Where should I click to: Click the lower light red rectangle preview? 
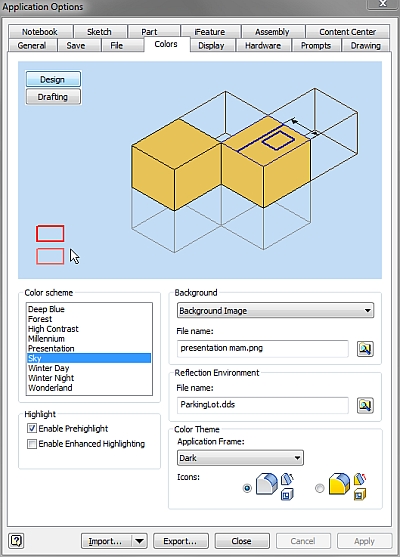(x=50, y=256)
